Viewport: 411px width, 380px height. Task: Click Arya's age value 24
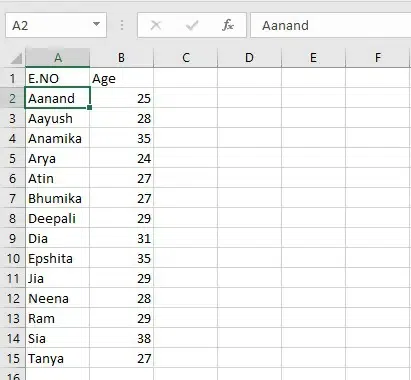pos(121,158)
